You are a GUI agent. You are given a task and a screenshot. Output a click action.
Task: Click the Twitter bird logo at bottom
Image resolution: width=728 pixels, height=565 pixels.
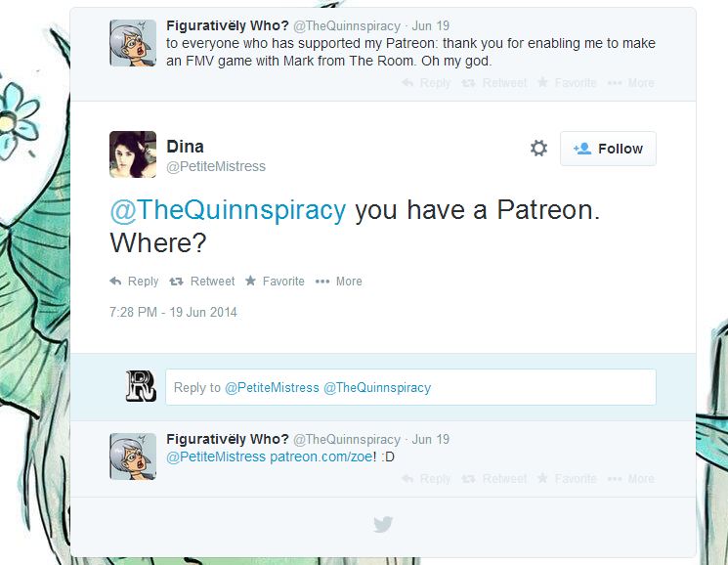click(x=383, y=525)
